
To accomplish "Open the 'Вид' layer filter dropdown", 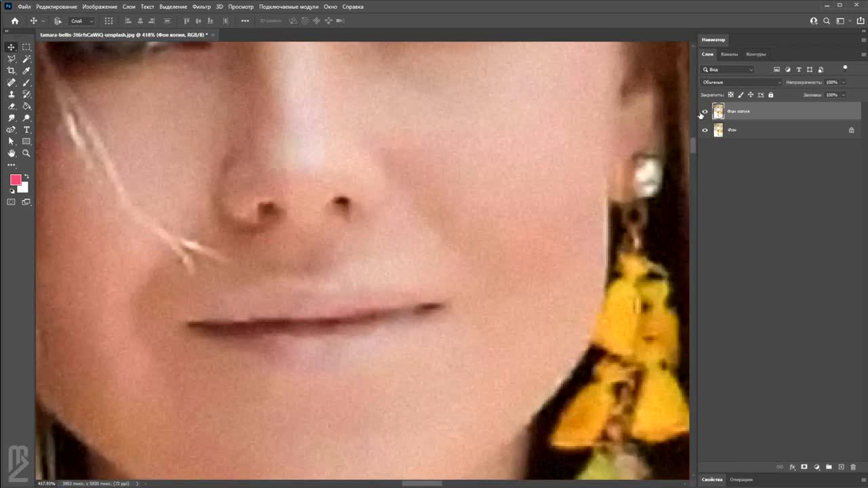I will click(x=728, y=69).
